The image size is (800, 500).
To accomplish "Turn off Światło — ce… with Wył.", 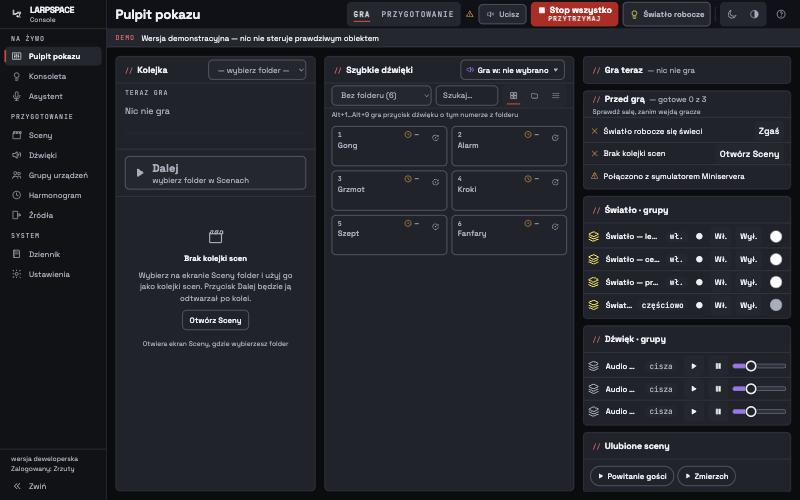I will tap(748, 259).
